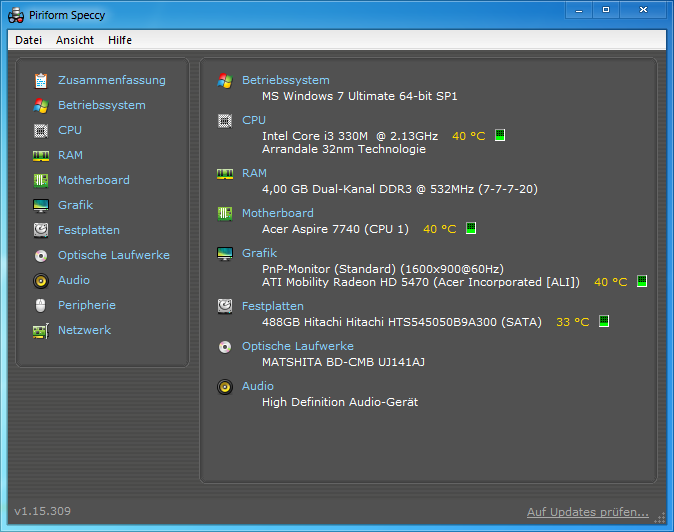Click Auf Updates prüfen link
Image resolution: width=674 pixels, height=532 pixels.
588,512
